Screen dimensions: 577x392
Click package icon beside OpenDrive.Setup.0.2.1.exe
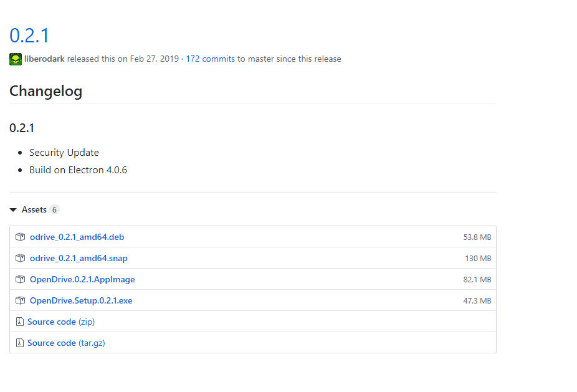pos(20,301)
